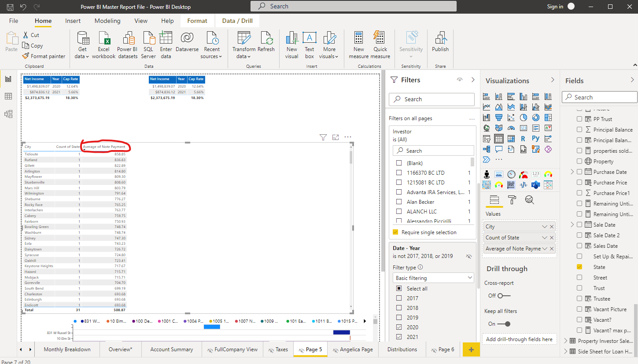
Task: Collapse the Fields pane chevron
Action: (x=633, y=80)
